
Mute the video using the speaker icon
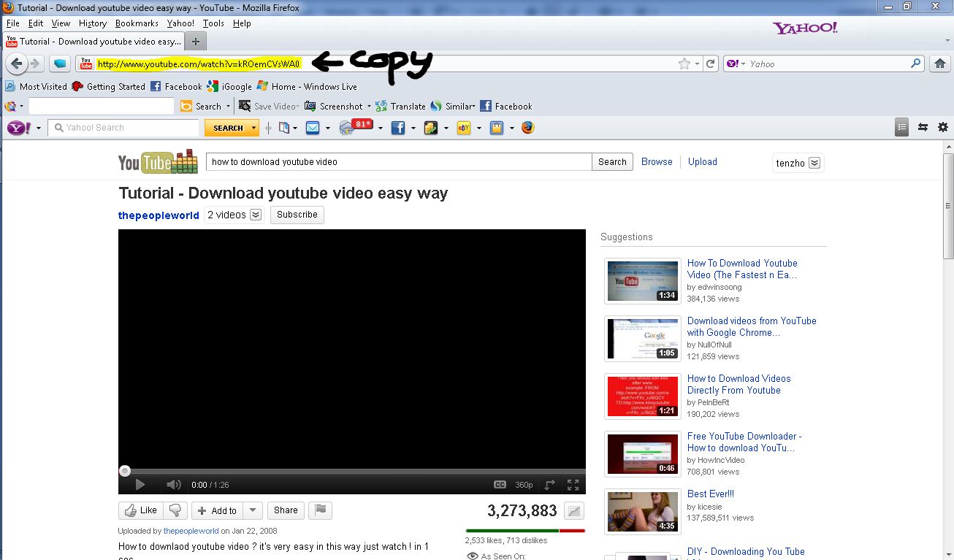174,485
